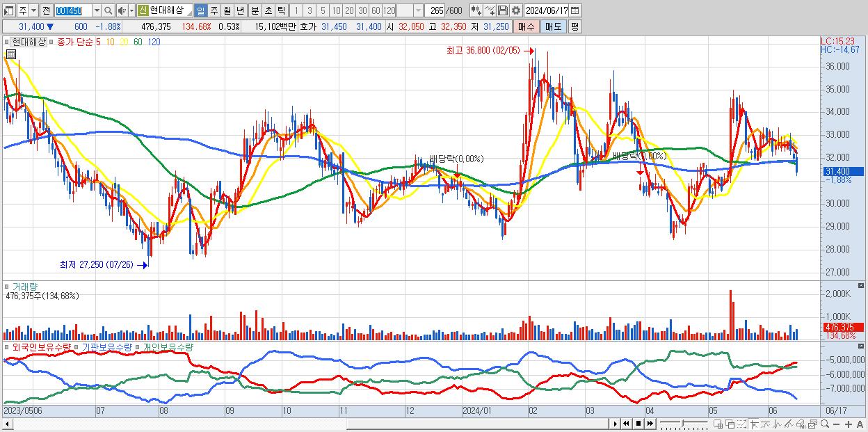This screenshot has height=432, width=868.
Task: Select the 분 (minute) period button
Action: tap(255, 10)
